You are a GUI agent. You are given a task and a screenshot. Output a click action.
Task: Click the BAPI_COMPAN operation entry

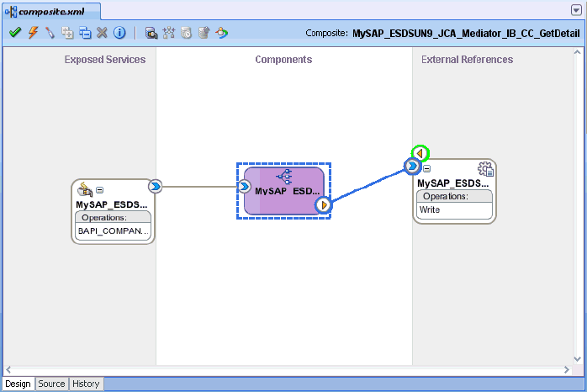click(x=113, y=231)
